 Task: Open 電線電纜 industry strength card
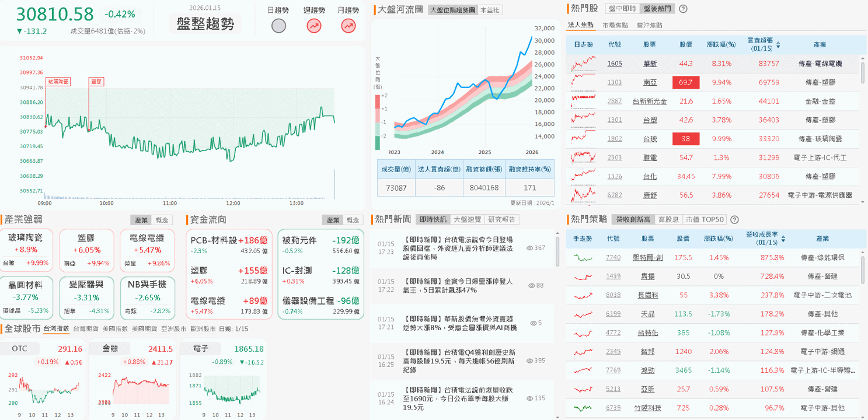pyautogui.click(x=147, y=250)
